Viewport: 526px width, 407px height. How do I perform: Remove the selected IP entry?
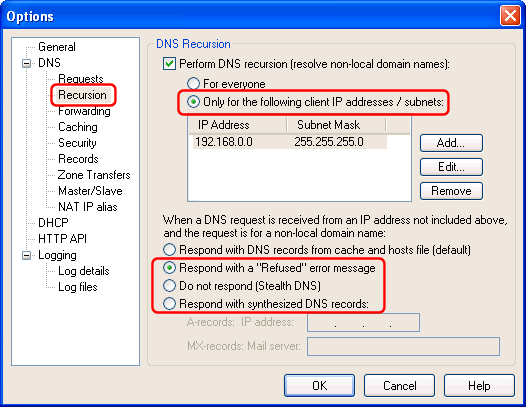point(451,191)
